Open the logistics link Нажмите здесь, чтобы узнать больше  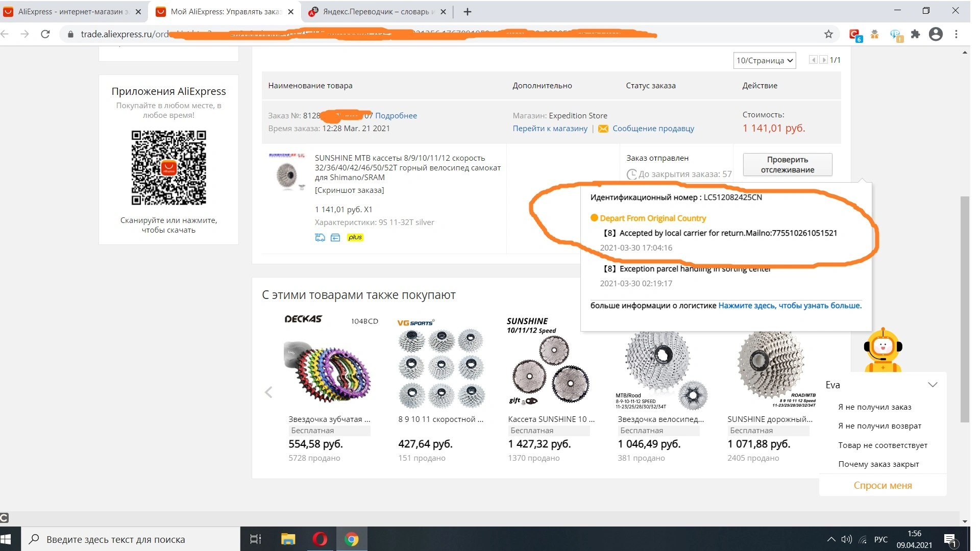click(790, 306)
